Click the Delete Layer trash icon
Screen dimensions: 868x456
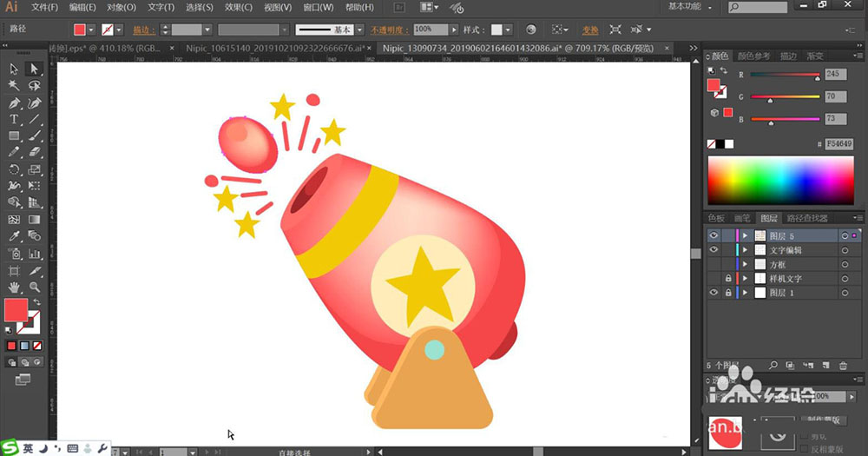[843, 365]
